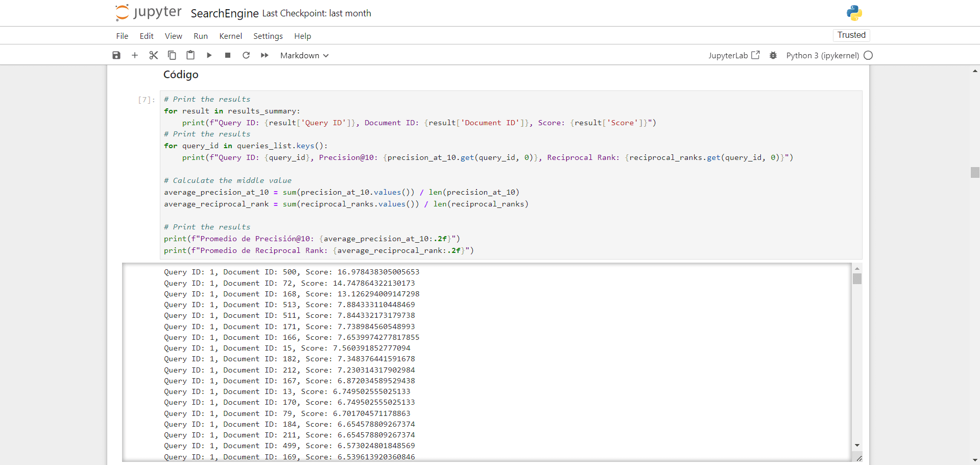Open notebook in JupyterLab link
Screen dimensions: 980x465
734,55
